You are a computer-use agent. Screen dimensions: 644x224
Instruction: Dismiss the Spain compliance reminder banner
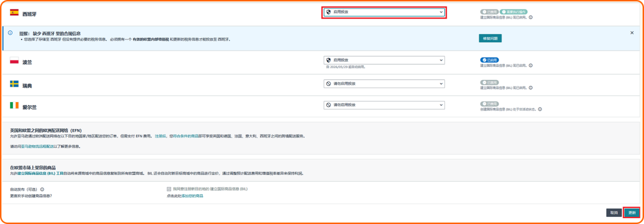click(x=632, y=32)
